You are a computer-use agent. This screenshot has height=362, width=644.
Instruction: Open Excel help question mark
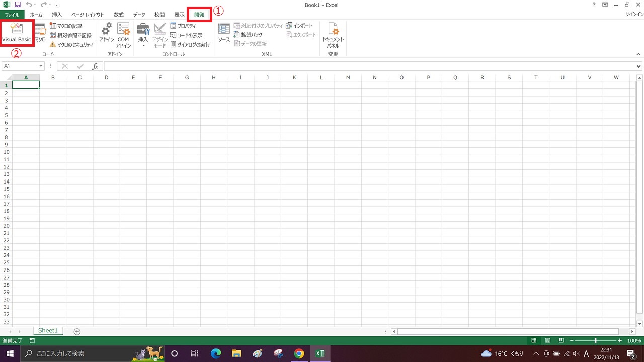tap(594, 5)
